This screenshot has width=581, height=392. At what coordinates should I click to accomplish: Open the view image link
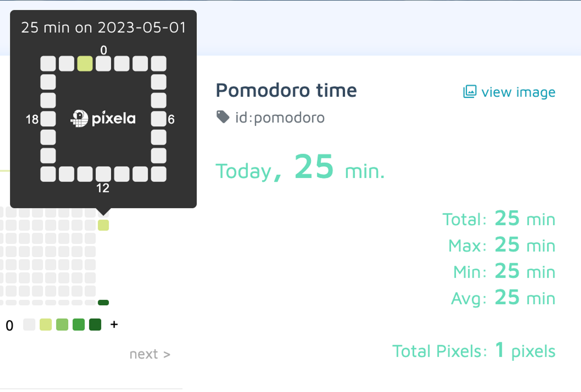point(509,92)
